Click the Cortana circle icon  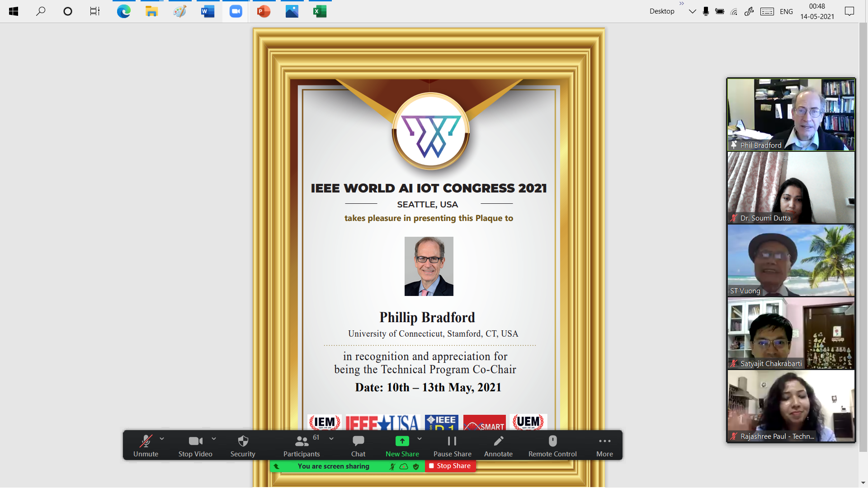[x=68, y=11]
